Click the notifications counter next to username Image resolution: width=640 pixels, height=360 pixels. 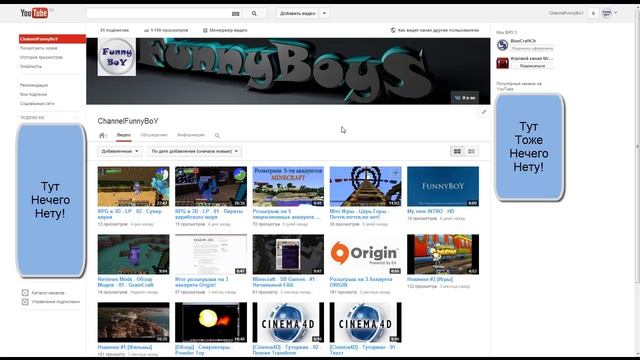(593, 13)
